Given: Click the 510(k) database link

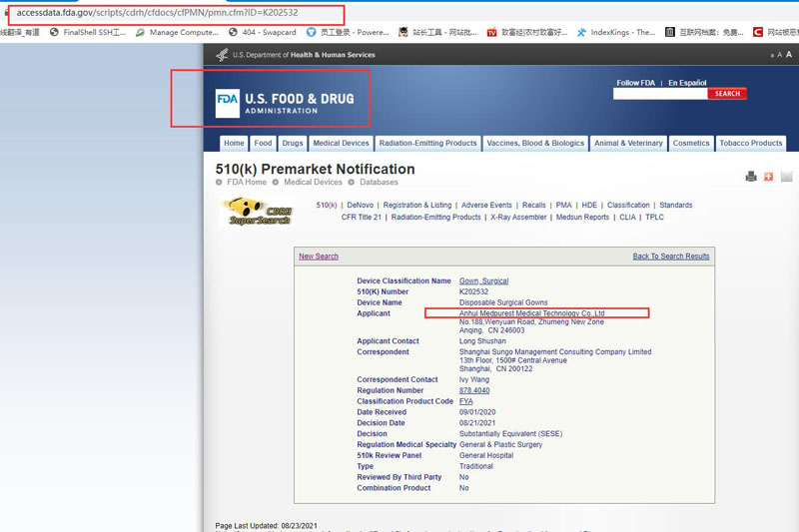Looking at the screenshot, I should [x=327, y=205].
